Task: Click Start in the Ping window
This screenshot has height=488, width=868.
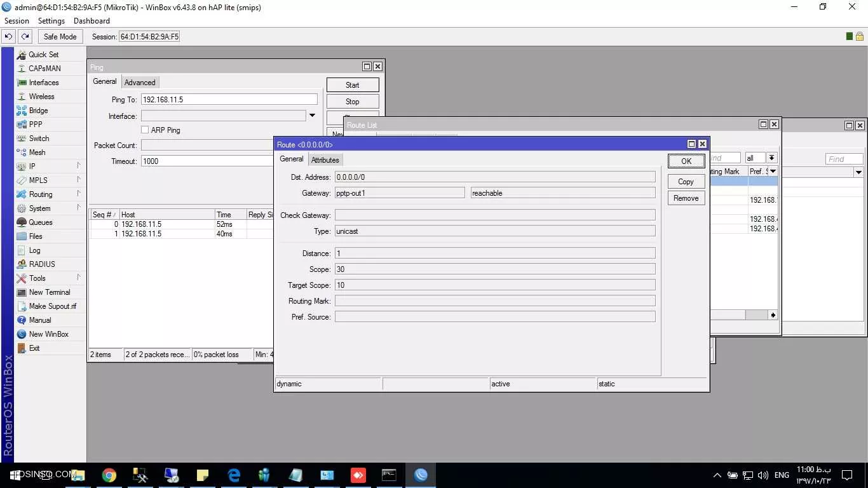Action: pos(353,85)
